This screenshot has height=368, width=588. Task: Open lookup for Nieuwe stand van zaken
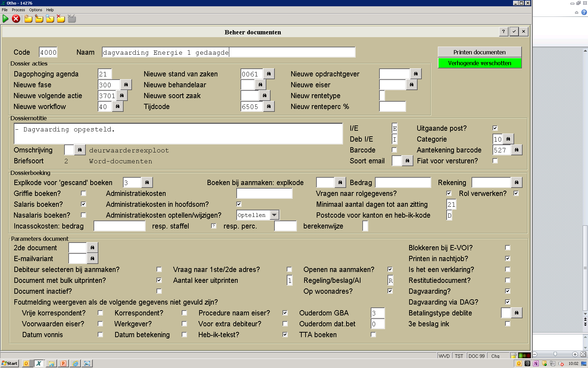point(269,74)
